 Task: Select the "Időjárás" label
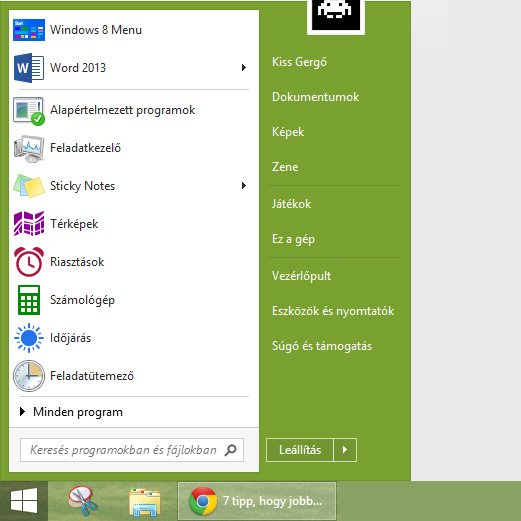pos(70,338)
